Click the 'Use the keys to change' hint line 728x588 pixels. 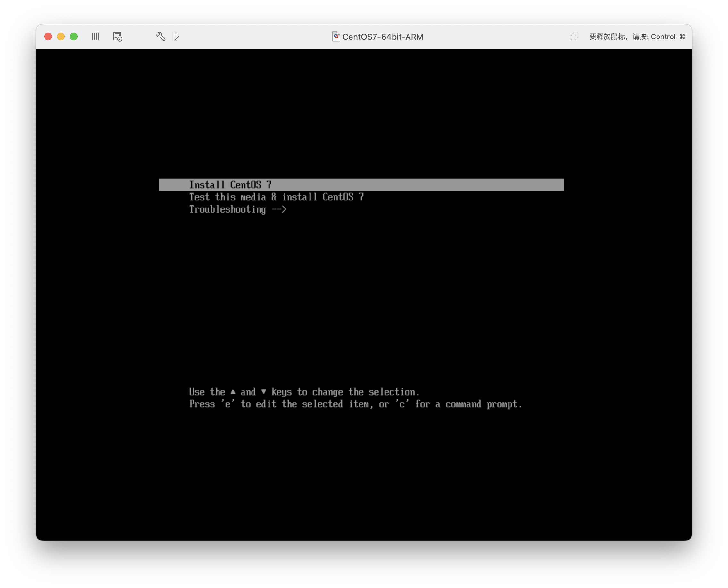coord(304,392)
